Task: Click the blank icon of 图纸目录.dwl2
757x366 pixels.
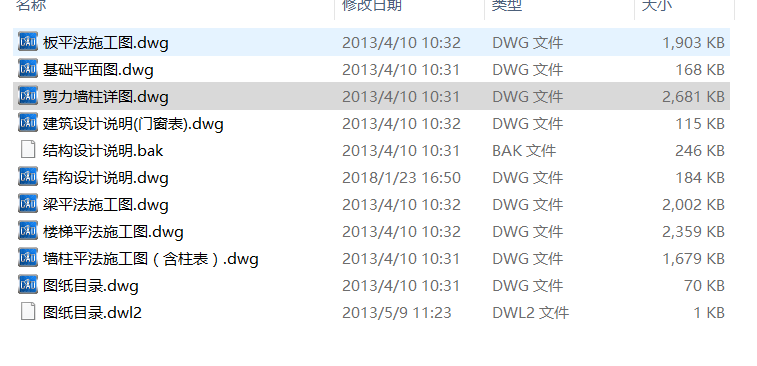Action: (x=28, y=311)
